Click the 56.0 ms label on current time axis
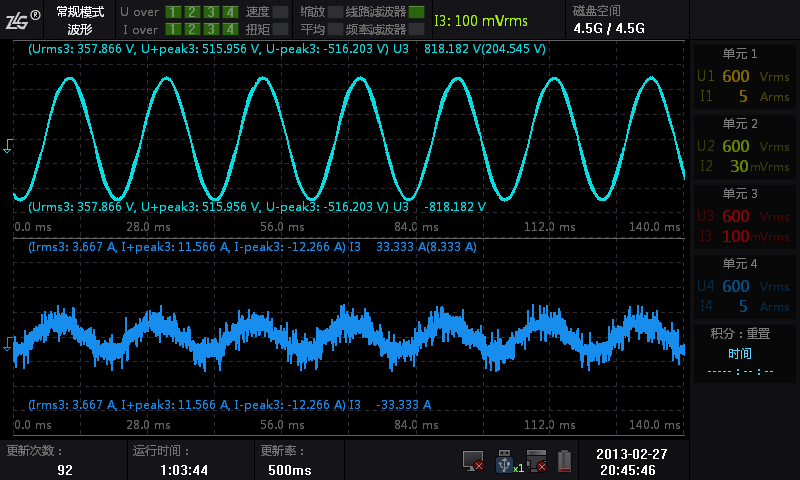The width and height of the screenshot is (800, 480). pyautogui.click(x=282, y=425)
